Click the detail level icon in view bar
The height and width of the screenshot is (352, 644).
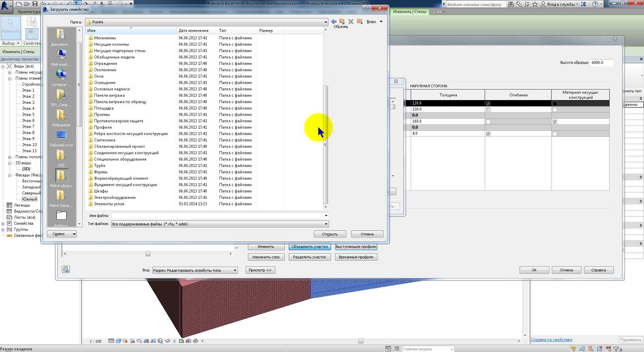tap(111, 341)
